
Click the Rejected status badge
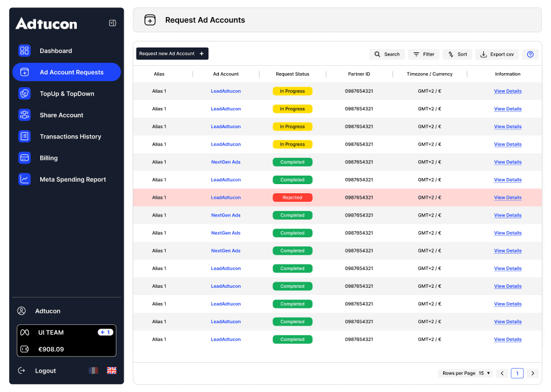click(293, 198)
